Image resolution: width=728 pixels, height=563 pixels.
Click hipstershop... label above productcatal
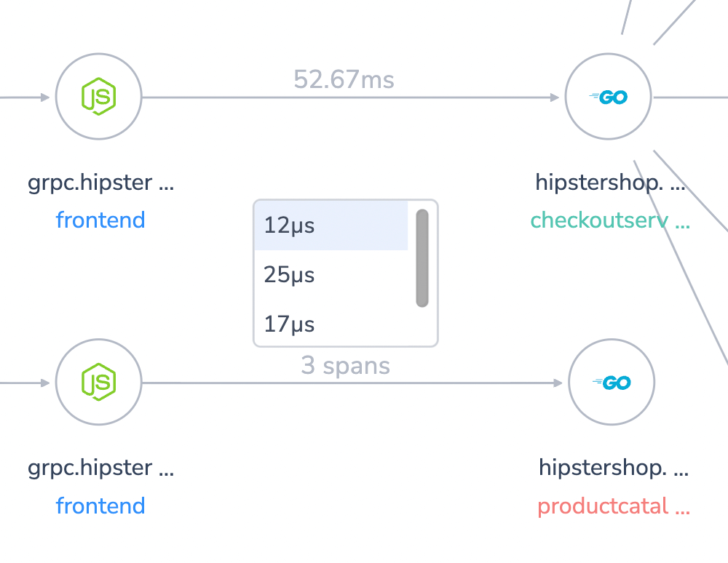(x=613, y=468)
